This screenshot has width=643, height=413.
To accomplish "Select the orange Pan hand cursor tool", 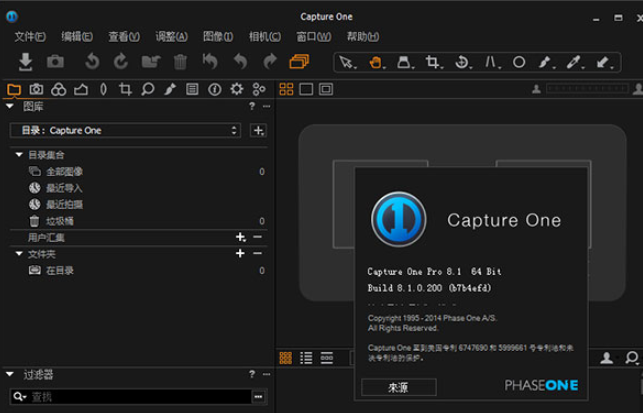I will pyautogui.click(x=374, y=62).
